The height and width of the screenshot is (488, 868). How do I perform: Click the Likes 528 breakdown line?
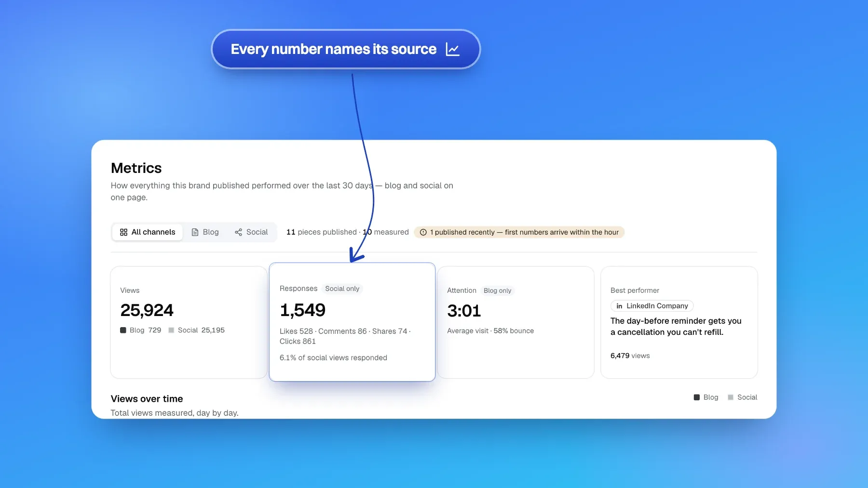coord(345,336)
